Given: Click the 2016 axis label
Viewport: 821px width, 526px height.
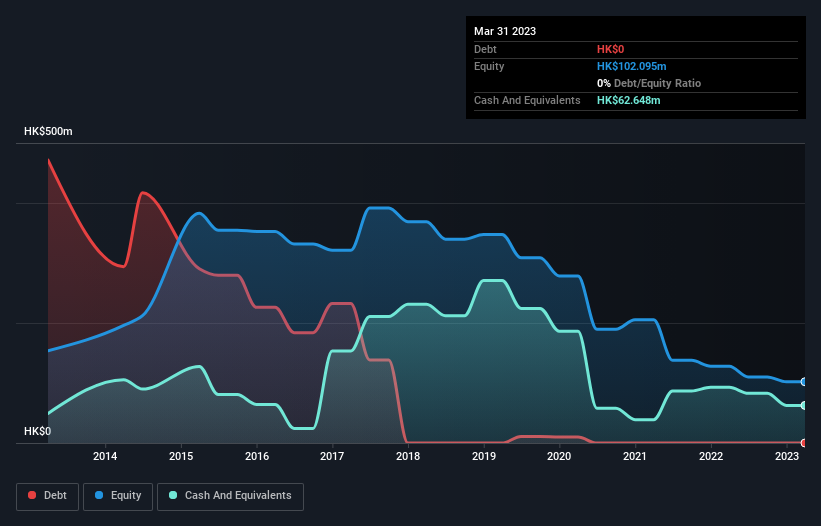Looking at the screenshot, I should 257,456.
